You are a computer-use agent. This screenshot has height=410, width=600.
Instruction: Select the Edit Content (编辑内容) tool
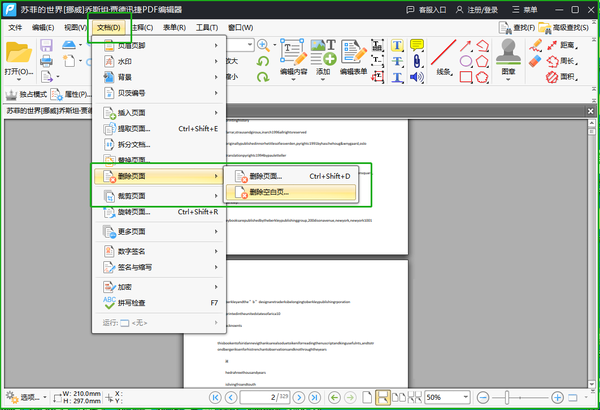294,56
